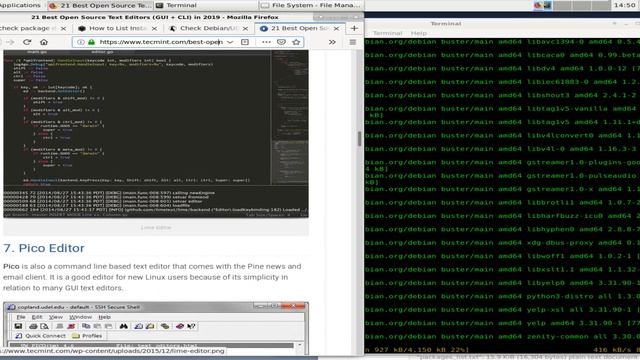This screenshot has height=360, width=640.
Task: Reload the current Firefox page
Action: (27, 42)
